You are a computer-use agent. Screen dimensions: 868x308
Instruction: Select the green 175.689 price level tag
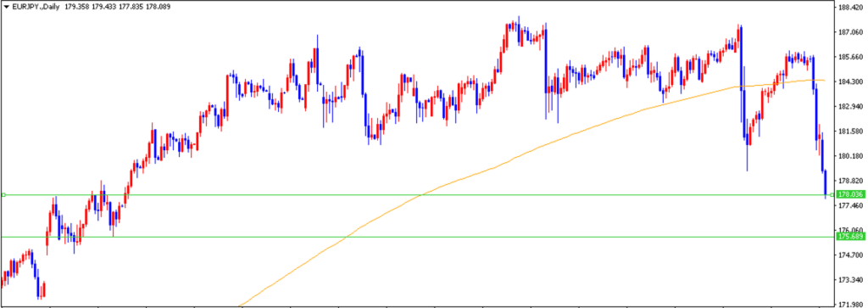851,237
